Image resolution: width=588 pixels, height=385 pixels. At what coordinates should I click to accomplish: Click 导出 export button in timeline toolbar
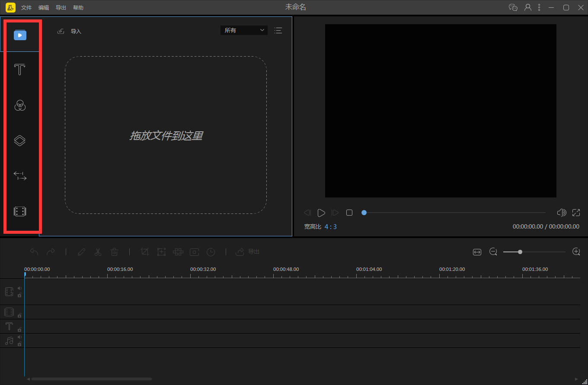248,252
